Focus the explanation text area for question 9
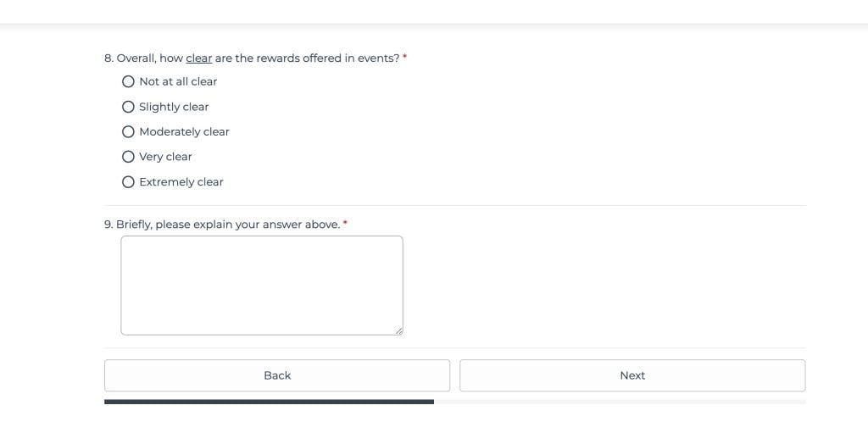Image resolution: width=868 pixels, height=433 pixels. click(261, 285)
